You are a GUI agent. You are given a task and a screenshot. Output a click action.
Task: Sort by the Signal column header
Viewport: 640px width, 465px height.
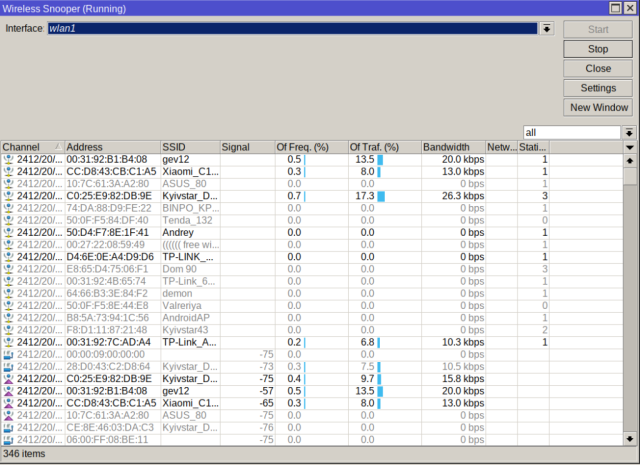point(245,147)
